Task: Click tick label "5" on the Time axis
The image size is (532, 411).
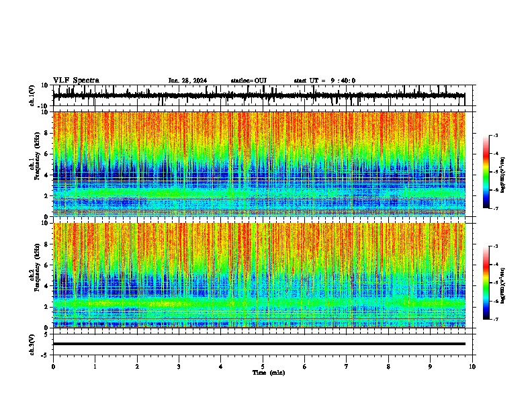Action: [x=263, y=367]
